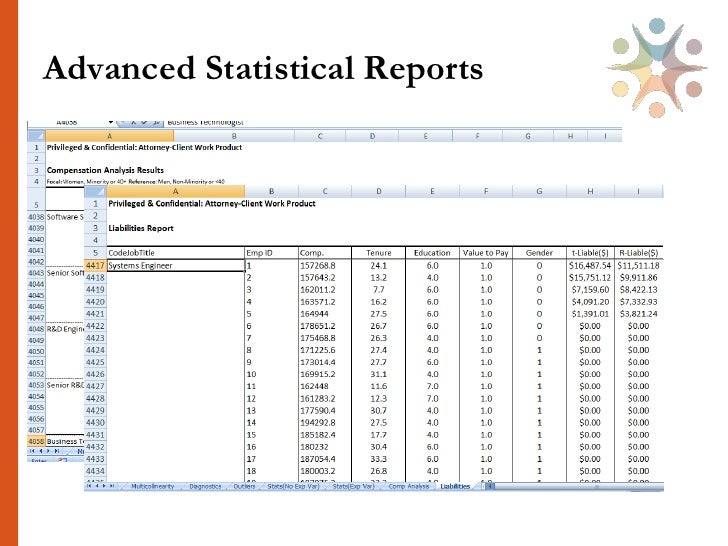Open the Outliers sheet tab
The height and width of the screenshot is (546, 728).
[x=244, y=486]
